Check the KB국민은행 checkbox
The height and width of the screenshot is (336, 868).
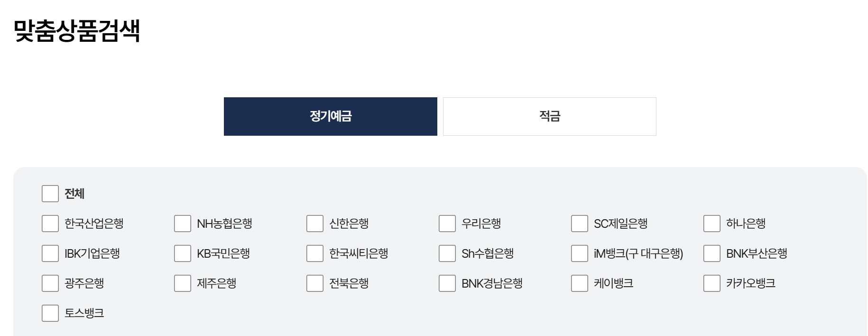point(182,253)
